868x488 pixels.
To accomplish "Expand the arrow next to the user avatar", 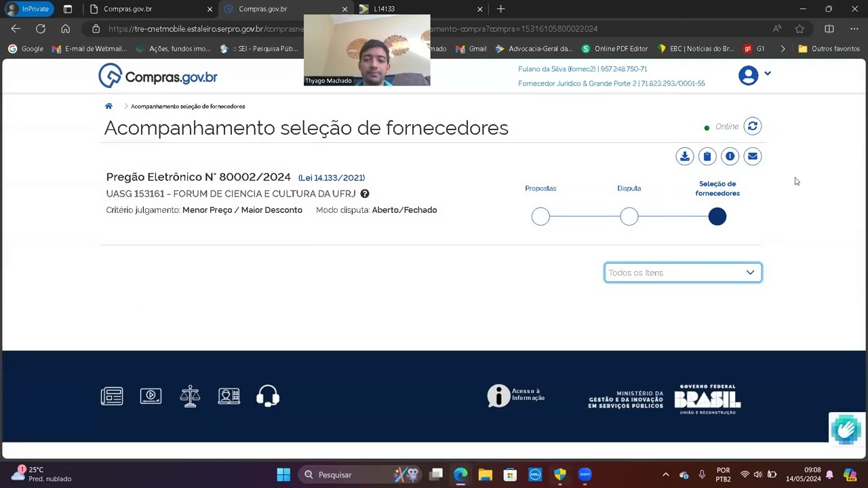I will point(768,73).
